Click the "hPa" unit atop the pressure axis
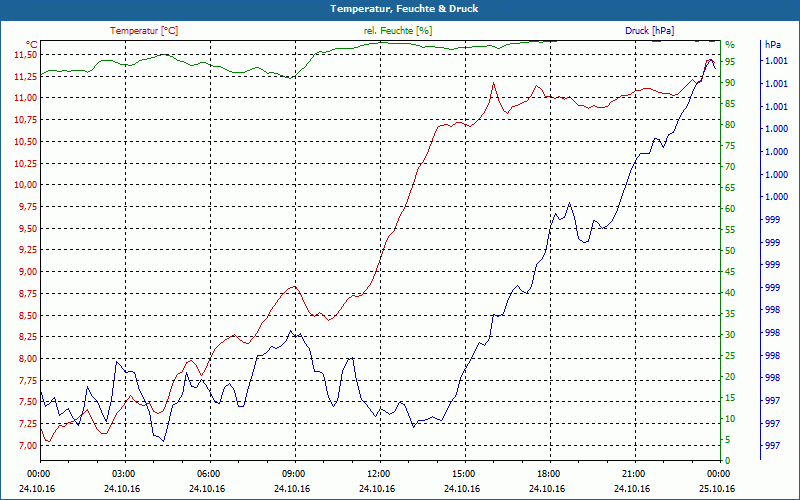 coord(772,45)
